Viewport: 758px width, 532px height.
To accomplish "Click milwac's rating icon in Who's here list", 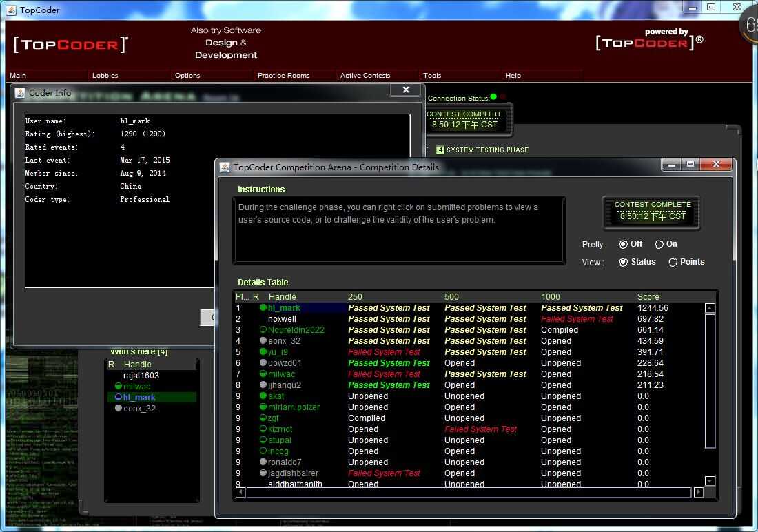I will (118, 386).
